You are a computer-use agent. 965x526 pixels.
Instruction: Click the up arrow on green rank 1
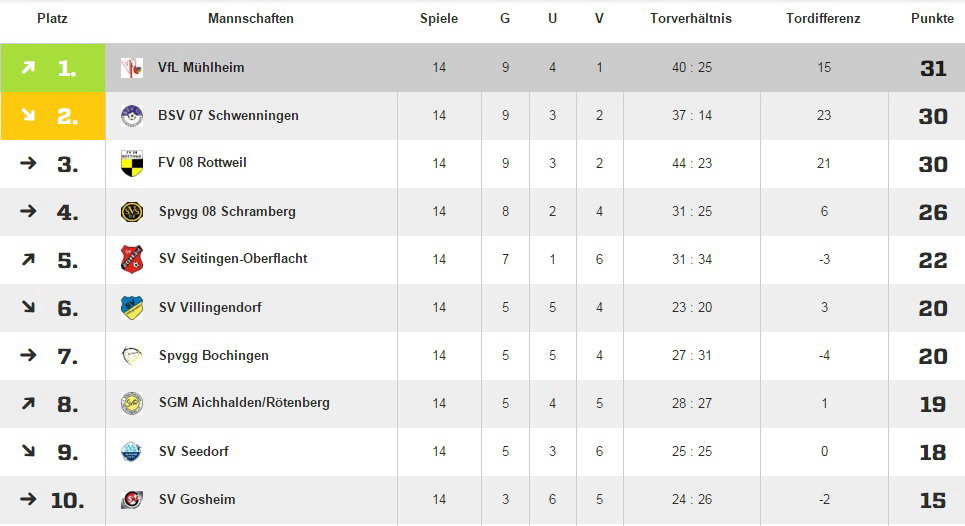click(x=28, y=68)
